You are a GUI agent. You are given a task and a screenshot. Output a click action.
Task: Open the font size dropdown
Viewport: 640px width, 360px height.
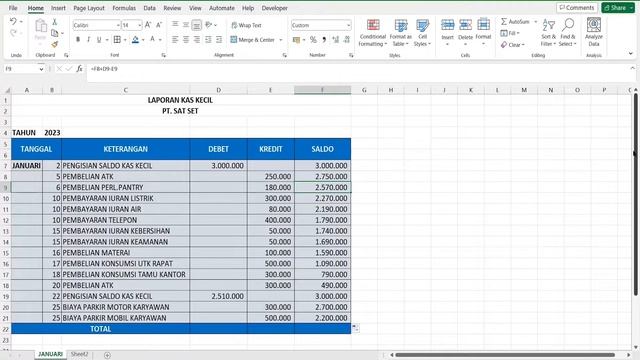140,25
